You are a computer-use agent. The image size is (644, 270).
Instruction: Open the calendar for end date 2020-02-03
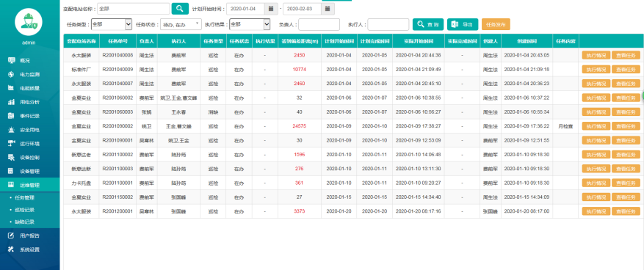[328, 9]
